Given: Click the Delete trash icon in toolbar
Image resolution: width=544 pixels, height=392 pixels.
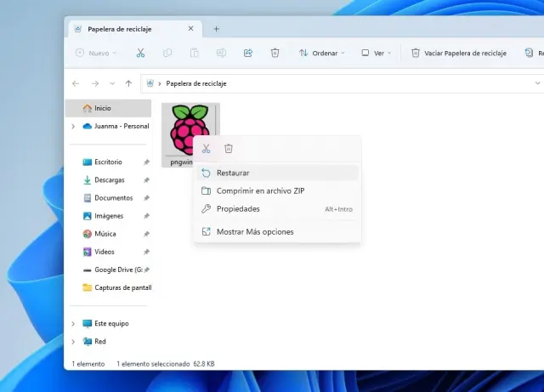Looking at the screenshot, I should point(275,53).
